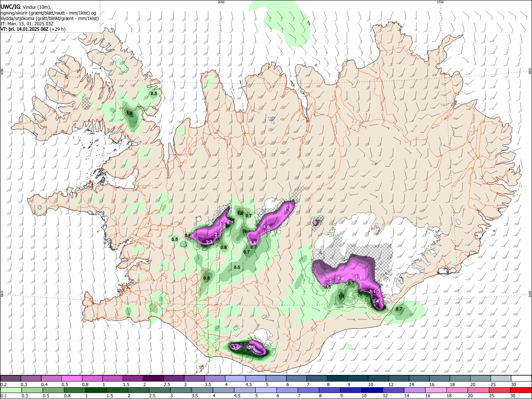
Task: Click the 0.8 precipitation value on the map
Action: pyautogui.click(x=207, y=278)
